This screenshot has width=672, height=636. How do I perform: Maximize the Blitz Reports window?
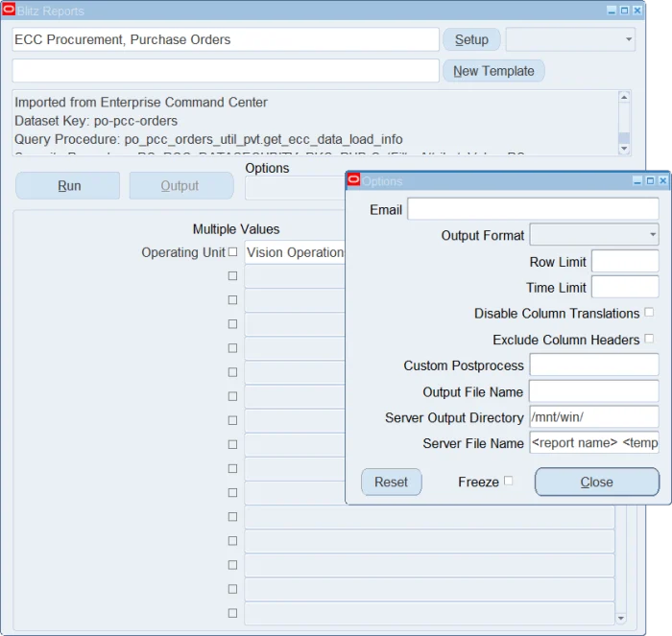[x=624, y=11]
